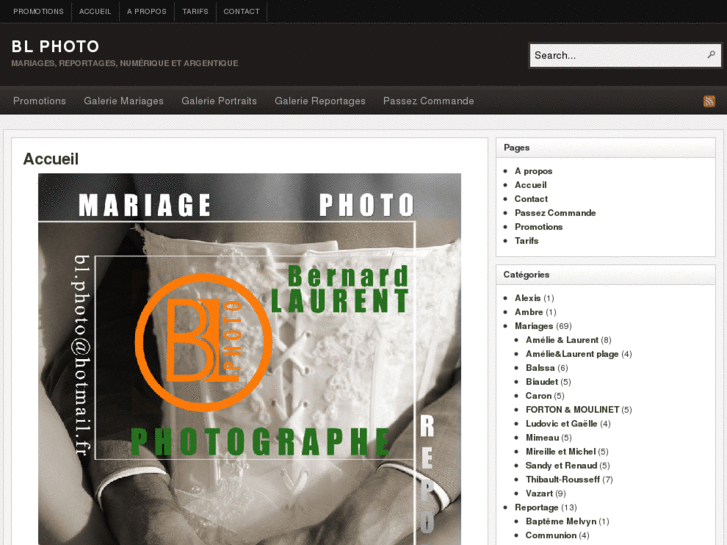Image resolution: width=727 pixels, height=545 pixels.
Task: Click the BL PHOTO site title
Action: (x=55, y=46)
